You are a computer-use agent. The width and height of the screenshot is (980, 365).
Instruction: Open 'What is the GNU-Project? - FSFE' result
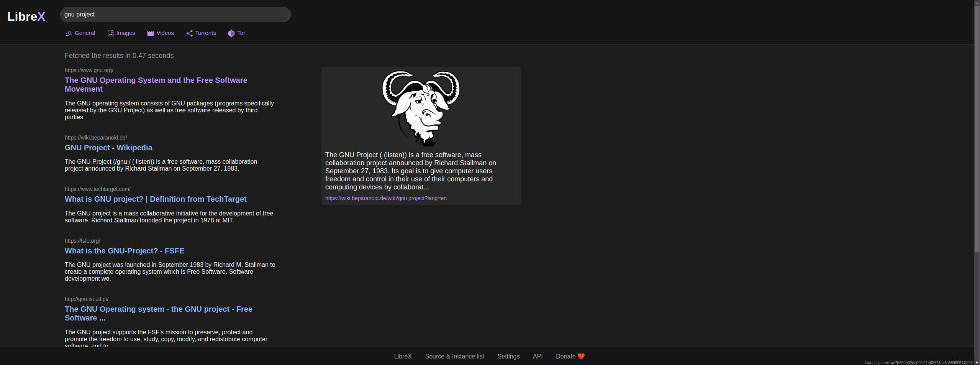click(x=125, y=251)
